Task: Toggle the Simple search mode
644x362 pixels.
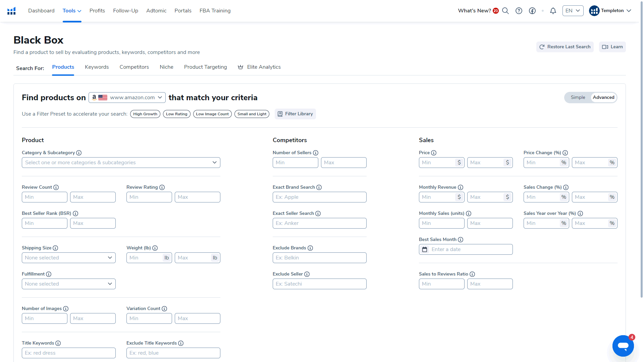Action: 578,97
